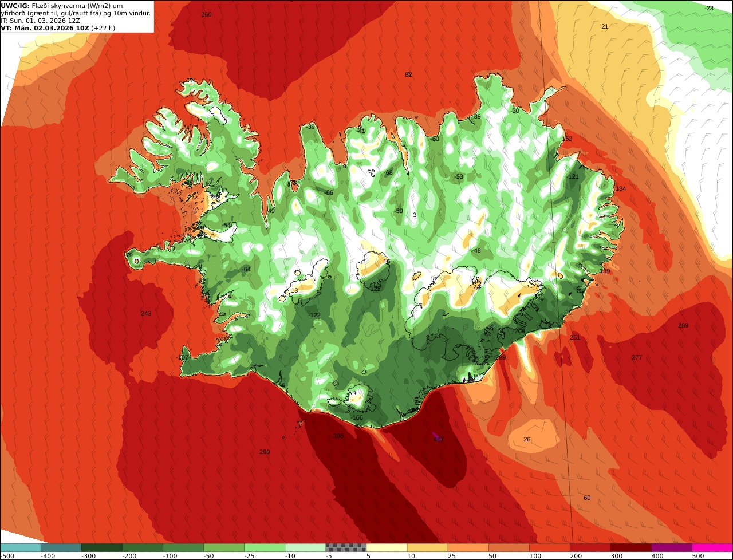Click the value -53 in northeast interior

coord(458,176)
